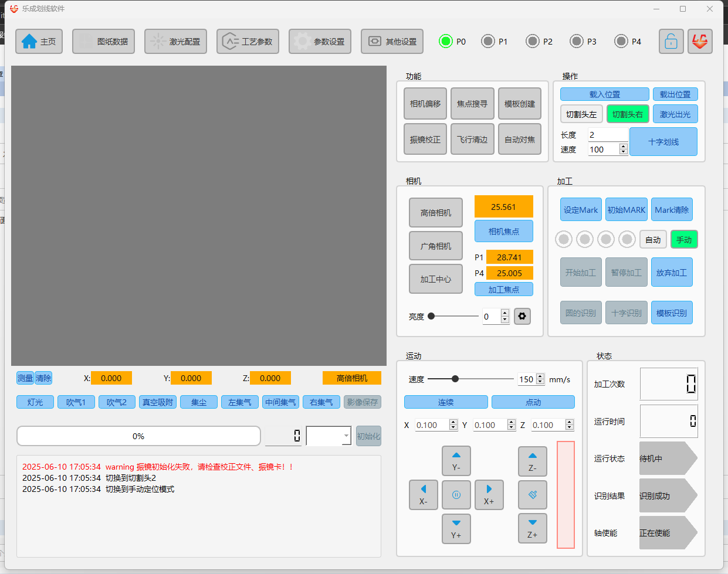The image size is (728, 574).
Task: Click the 长度 input field
Action: (x=608, y=134)
